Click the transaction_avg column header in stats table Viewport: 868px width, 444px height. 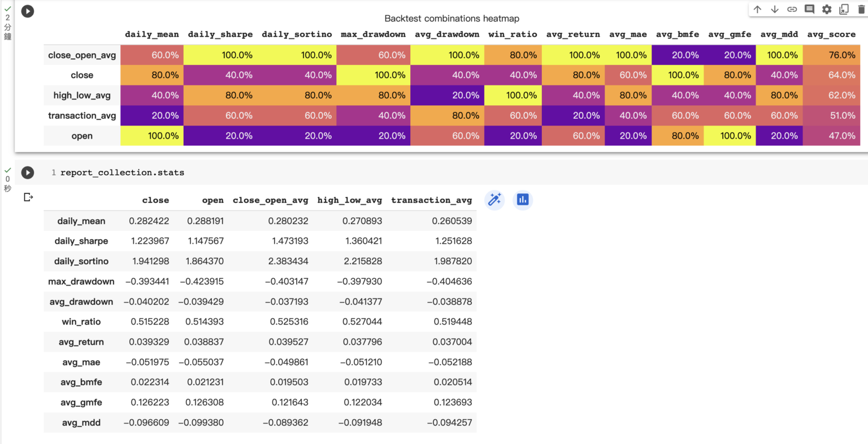coord(431,200)
